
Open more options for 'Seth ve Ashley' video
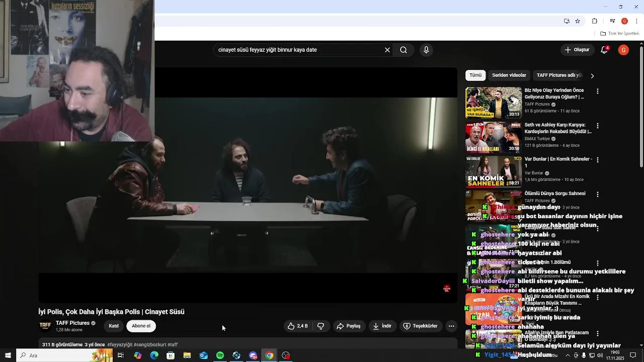598,126
